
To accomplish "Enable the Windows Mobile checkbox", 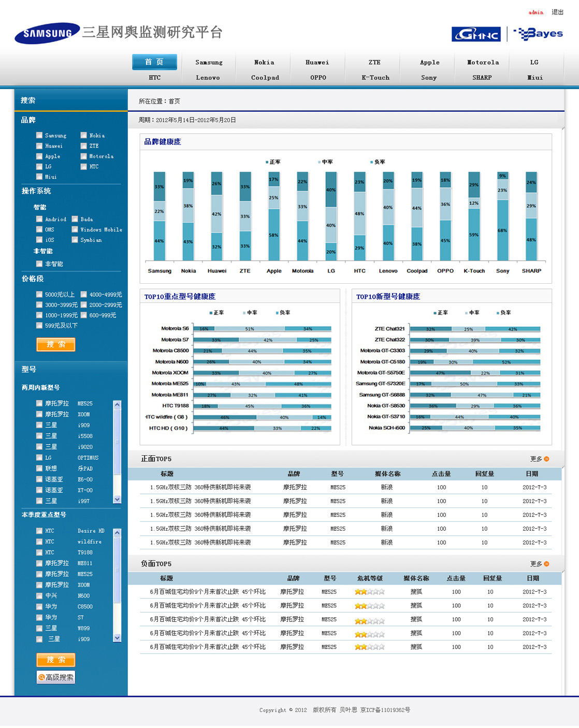I will [x=75, y=229].
